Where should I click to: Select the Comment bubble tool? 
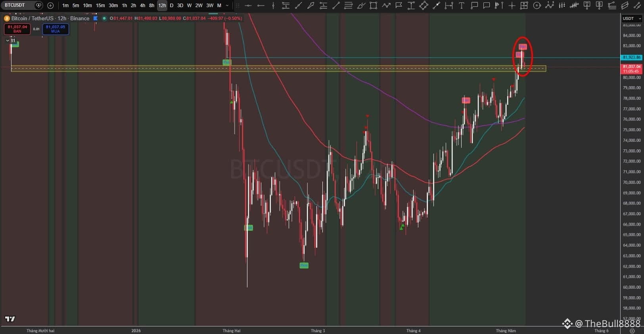(487, 6)
